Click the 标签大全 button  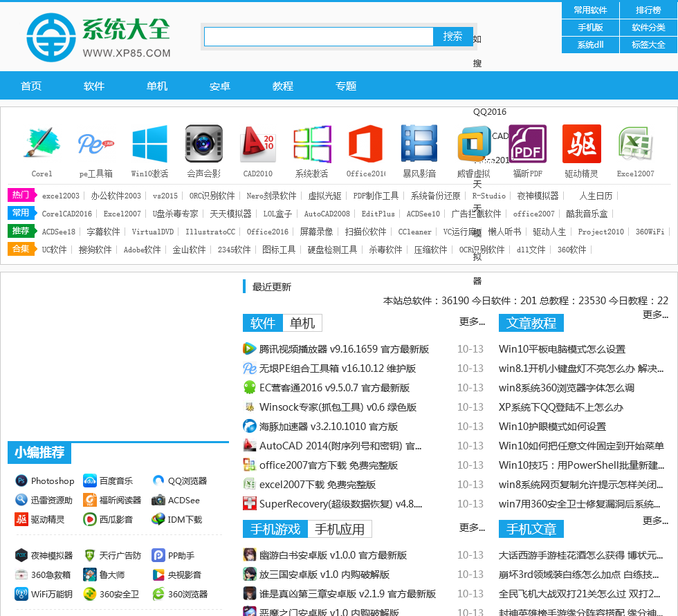click(x=648, y=44)
